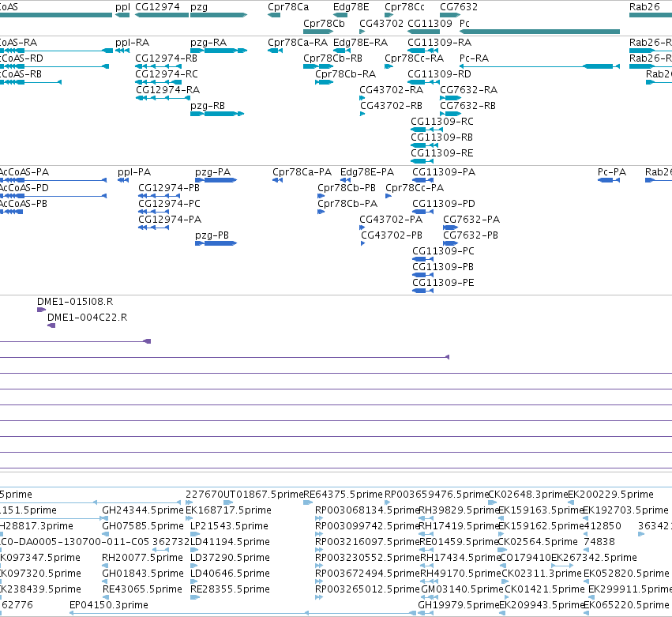
Task: Click protein pzg-PB label
Action: click(x=212, y=235)
